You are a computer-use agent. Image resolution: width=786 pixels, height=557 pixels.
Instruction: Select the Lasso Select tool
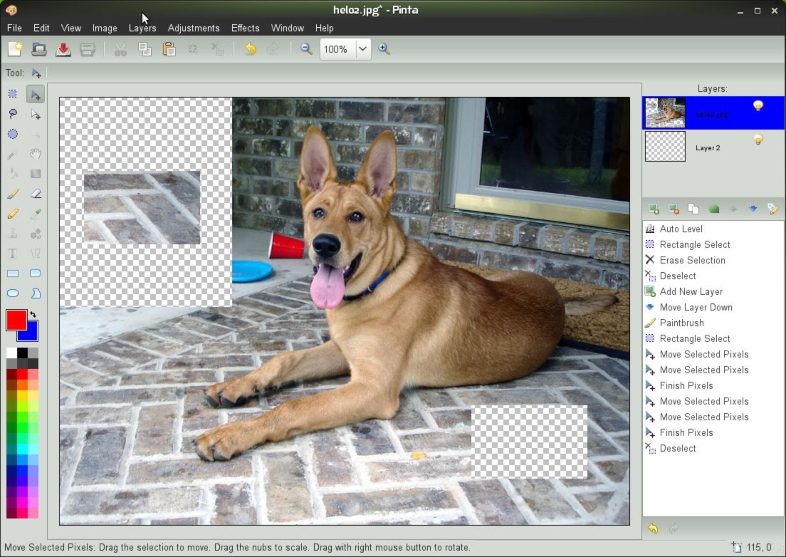[13, 114]
